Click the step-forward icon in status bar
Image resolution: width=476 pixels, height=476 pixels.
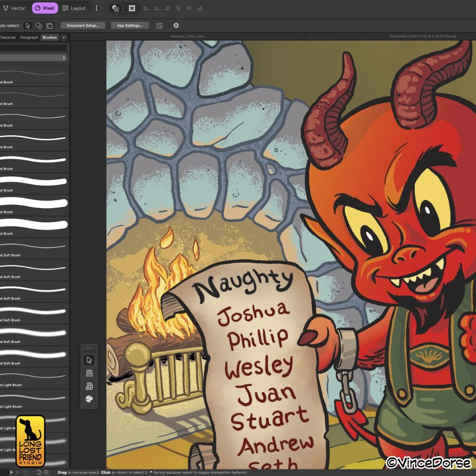pyautogui.click(x=18, y=472)
